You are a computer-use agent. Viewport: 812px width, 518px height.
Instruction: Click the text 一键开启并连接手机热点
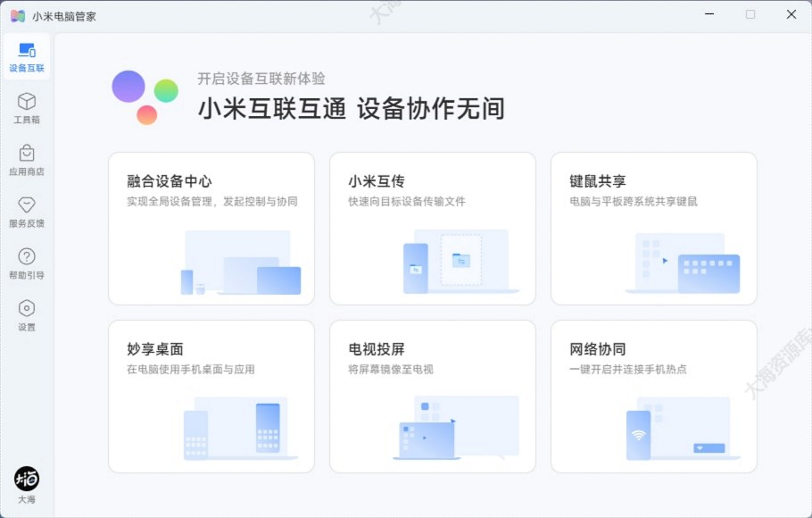628,369
